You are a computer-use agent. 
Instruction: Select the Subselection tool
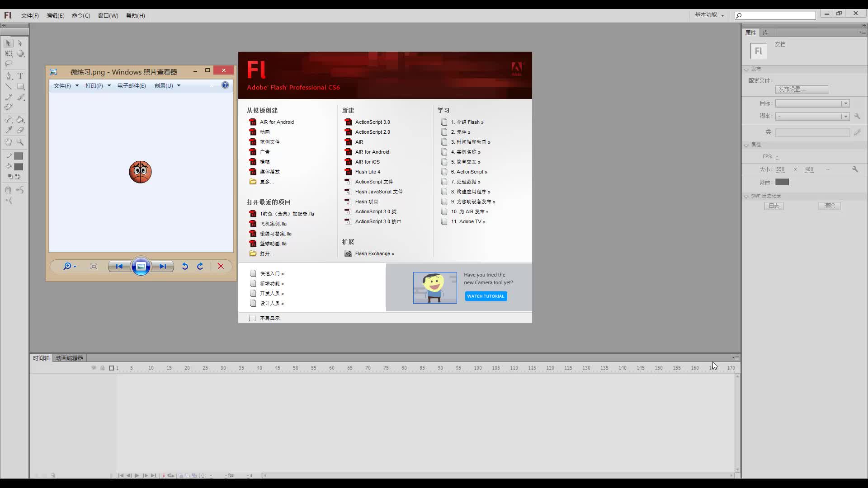point(20,43)
